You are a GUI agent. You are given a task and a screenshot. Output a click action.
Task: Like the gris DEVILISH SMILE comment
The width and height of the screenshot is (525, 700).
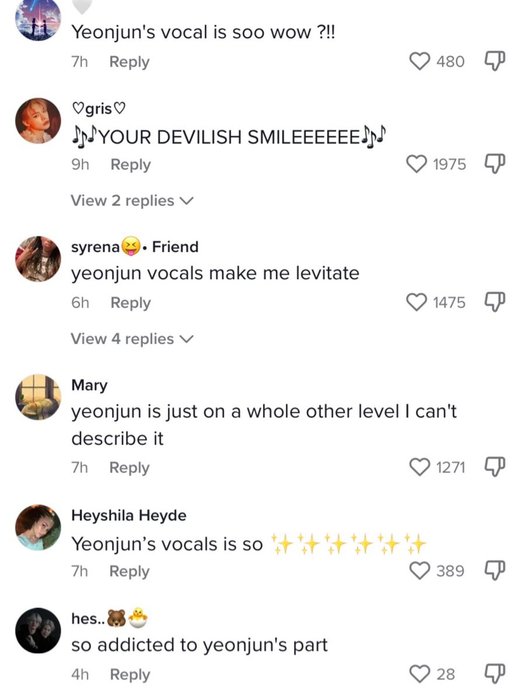(x=417, y=164)
